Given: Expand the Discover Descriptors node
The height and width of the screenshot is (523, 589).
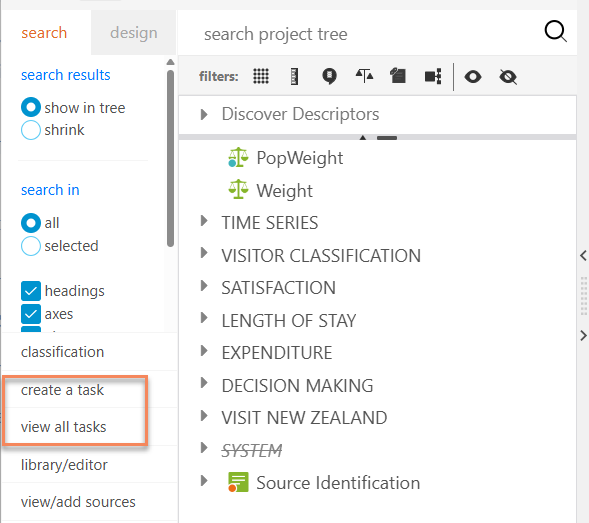Looking at the screenshot, I should (x=204, y=114).
